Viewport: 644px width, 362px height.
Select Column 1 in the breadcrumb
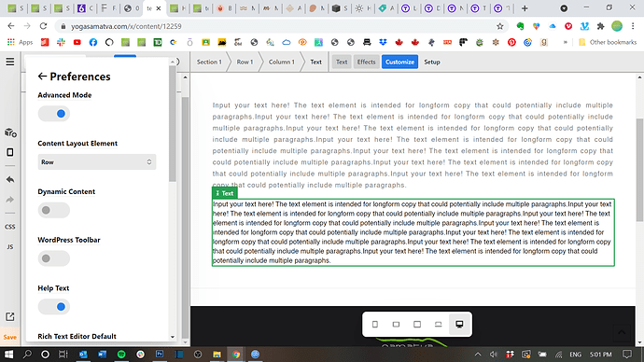pyautogui.click(x=281, y=62)
